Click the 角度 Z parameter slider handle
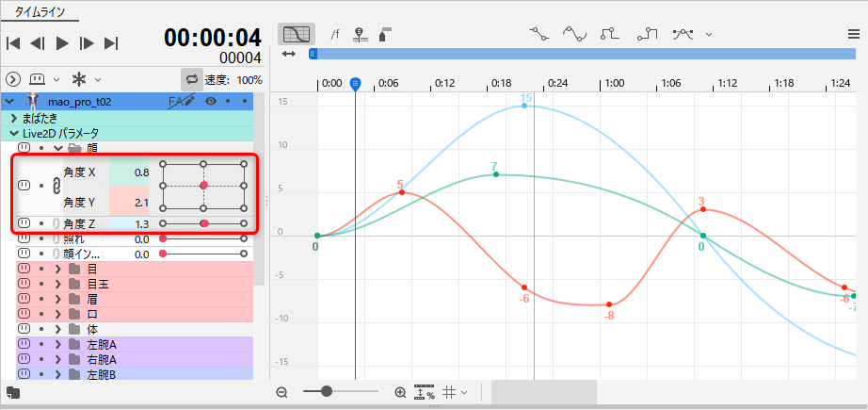Screen dimensions: 868x410 click(x=204, y=223)
